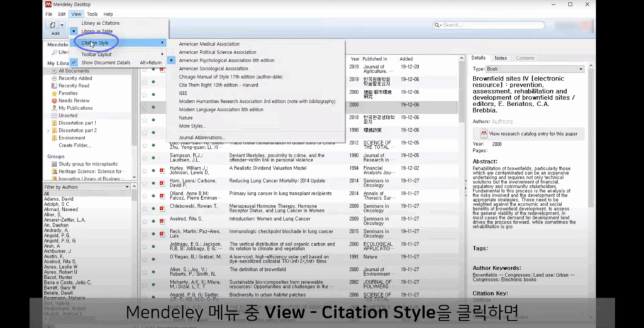Open Needs Review in the library sidebar
644x328 pixels.
pos(74,101)
